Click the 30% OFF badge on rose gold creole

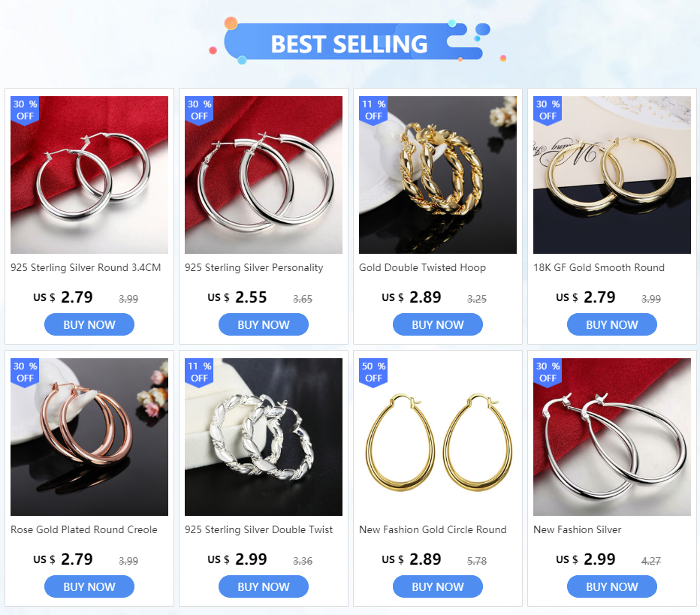(25, 372)
